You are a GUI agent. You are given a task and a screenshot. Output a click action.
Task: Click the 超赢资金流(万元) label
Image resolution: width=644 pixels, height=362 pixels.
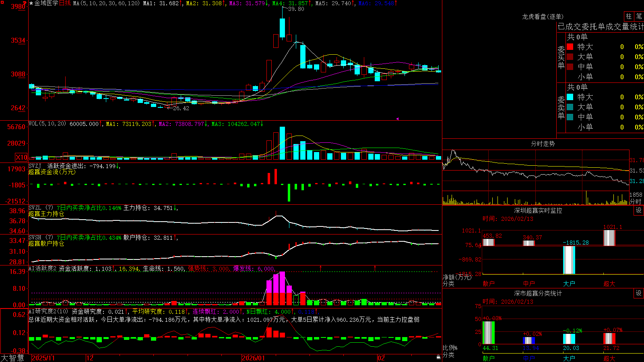click(52, 172)
